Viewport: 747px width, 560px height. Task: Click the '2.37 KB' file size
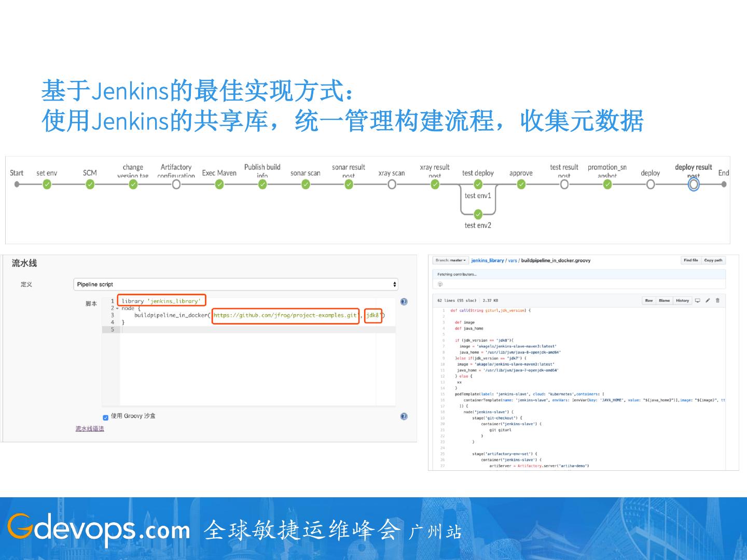point(490,300)
